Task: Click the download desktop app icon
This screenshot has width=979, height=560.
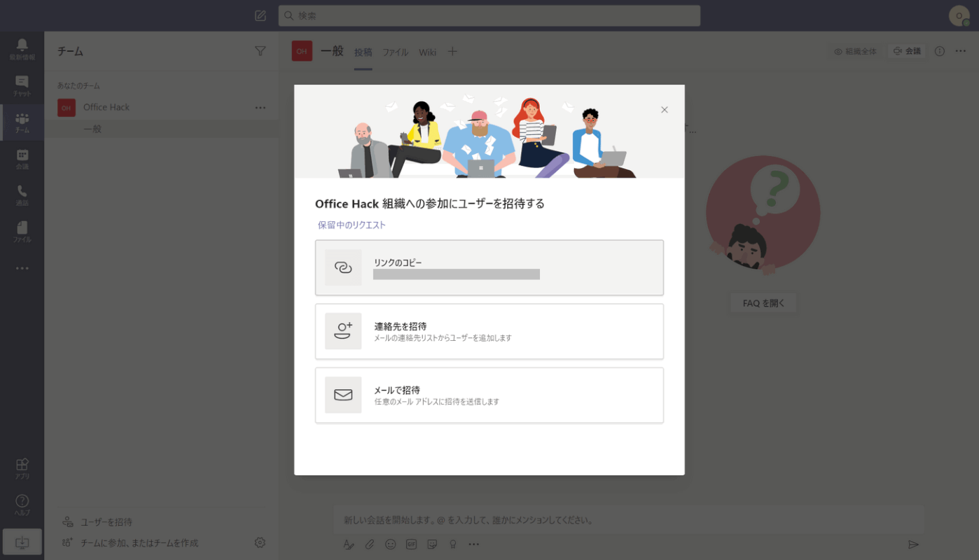Action: pos(22,542)
